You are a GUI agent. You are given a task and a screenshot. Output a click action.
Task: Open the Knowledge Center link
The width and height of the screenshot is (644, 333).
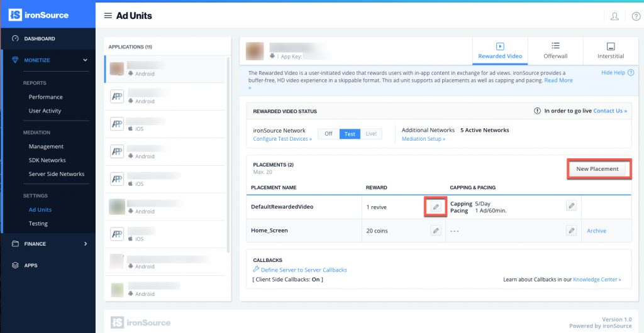[597, 279]
